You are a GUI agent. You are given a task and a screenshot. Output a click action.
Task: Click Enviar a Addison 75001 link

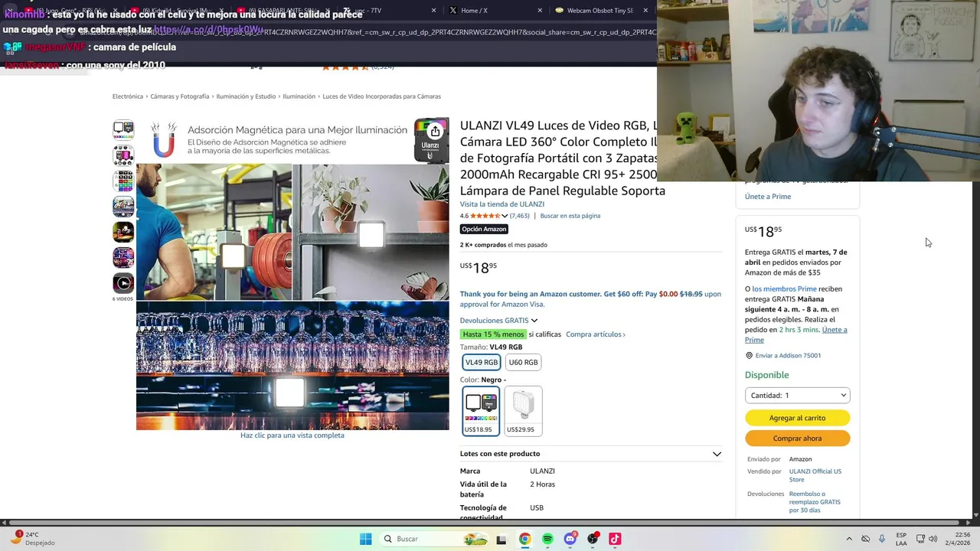point(788,356)
